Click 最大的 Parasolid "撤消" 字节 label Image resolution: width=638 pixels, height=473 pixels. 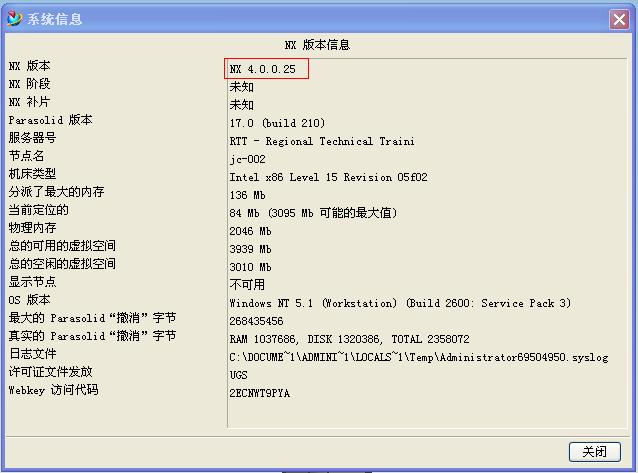coord(92,318)
